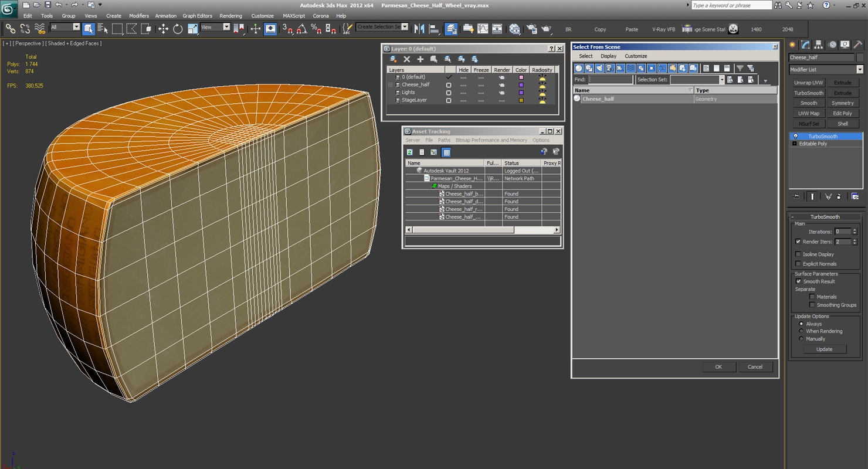Screen dimensions: 868x469
Task: Toggle TurboSmooth modifier lightbulb in stack
Action: point(795,136)
